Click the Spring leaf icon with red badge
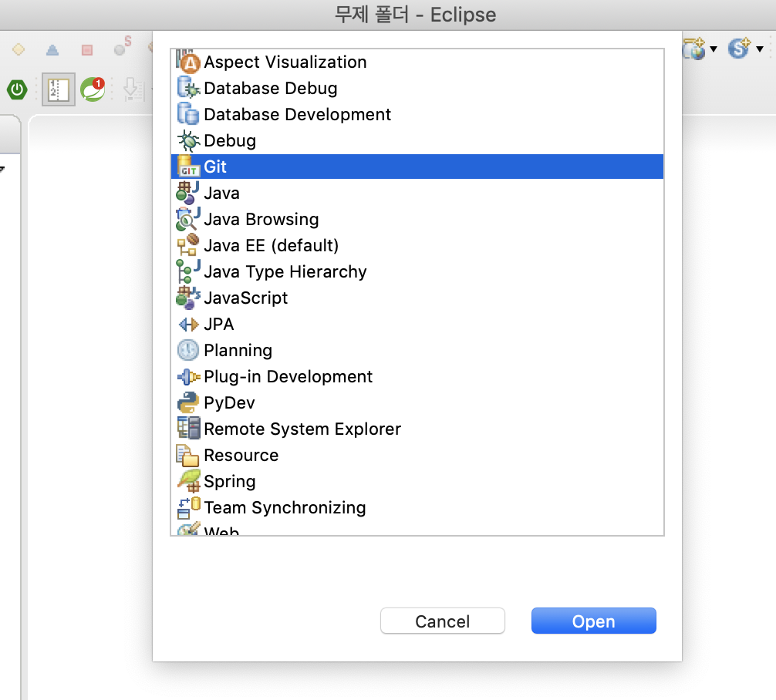 (93, 89)
